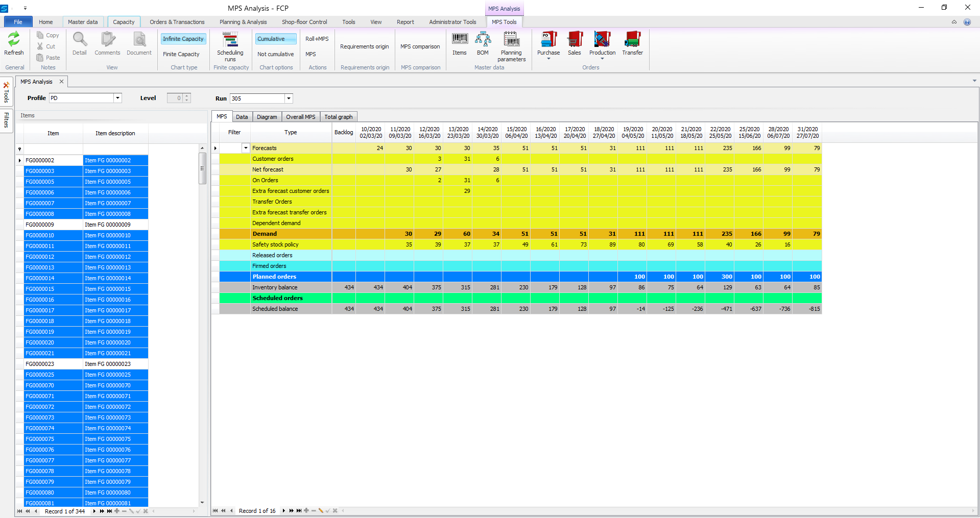
Task: Open the Data tab
Action: 242,117
